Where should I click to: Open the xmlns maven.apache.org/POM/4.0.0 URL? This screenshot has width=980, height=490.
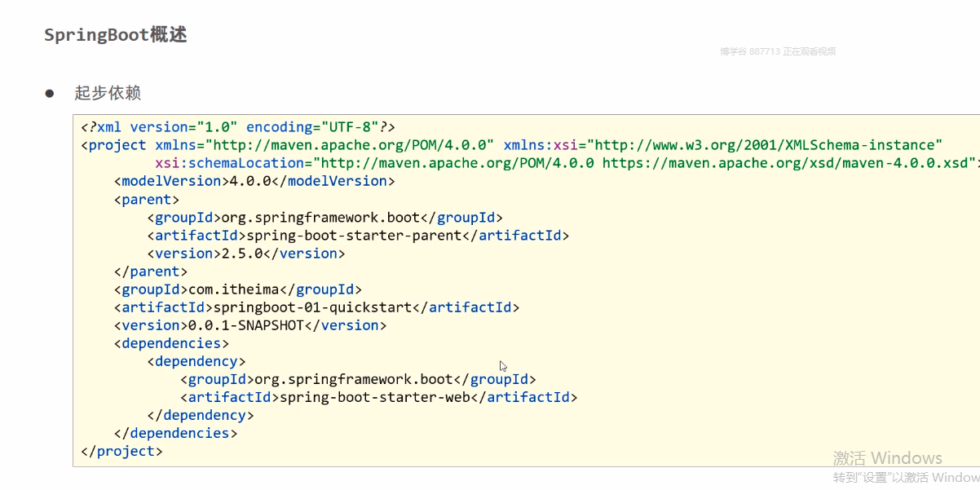(x=350, y=145)
